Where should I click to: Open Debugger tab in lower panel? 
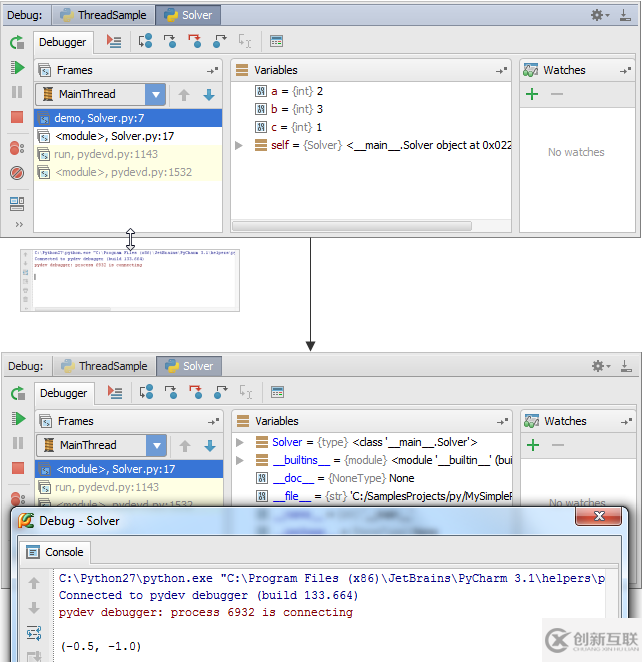click(x=64, y=393)
